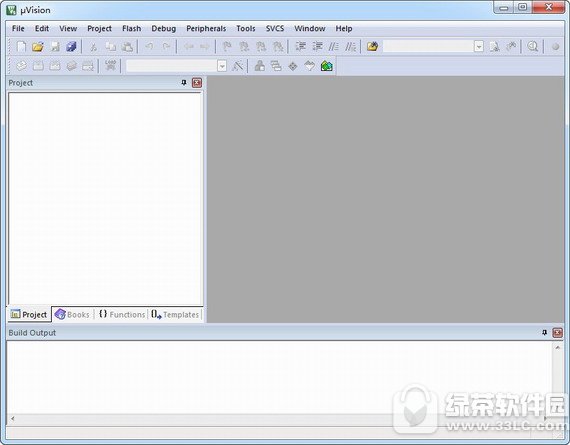Save all files toolbar icon
Image resolution: width=570 pixels, height=445 pixels.
(72, 47)
